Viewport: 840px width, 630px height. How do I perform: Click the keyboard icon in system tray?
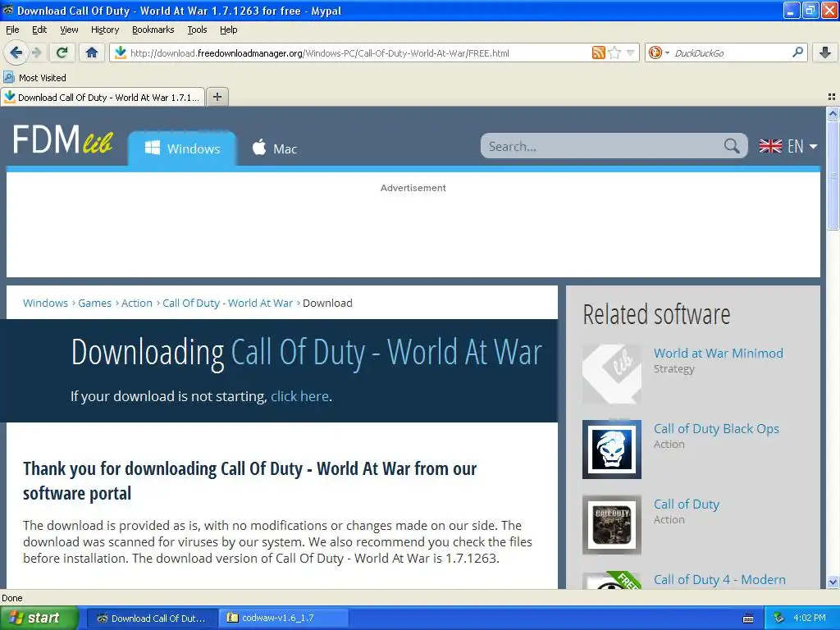tap(748, 619)
